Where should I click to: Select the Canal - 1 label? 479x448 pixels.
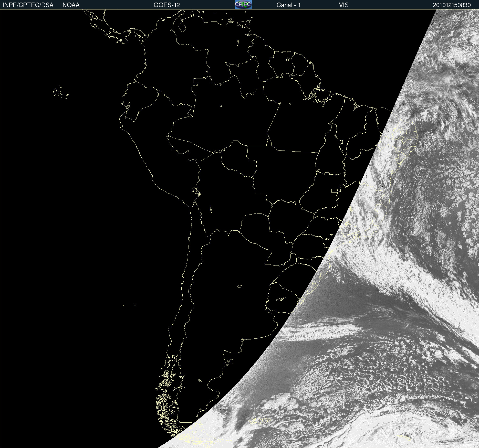[288, 5]
